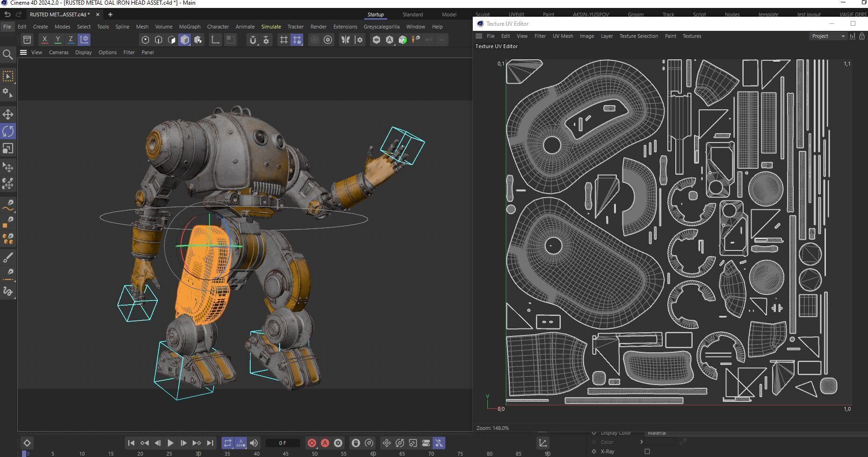The width and height of the screenshot is (868, 457).
Task: Enable the X-Ray checkbox
Action: coord(647,451)
